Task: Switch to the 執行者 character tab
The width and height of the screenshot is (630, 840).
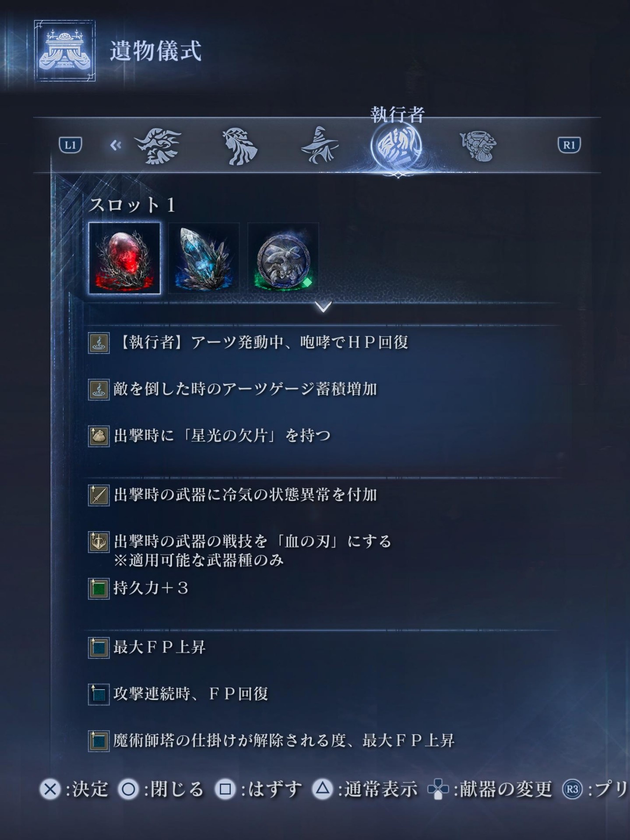Action: pos(397,145)
